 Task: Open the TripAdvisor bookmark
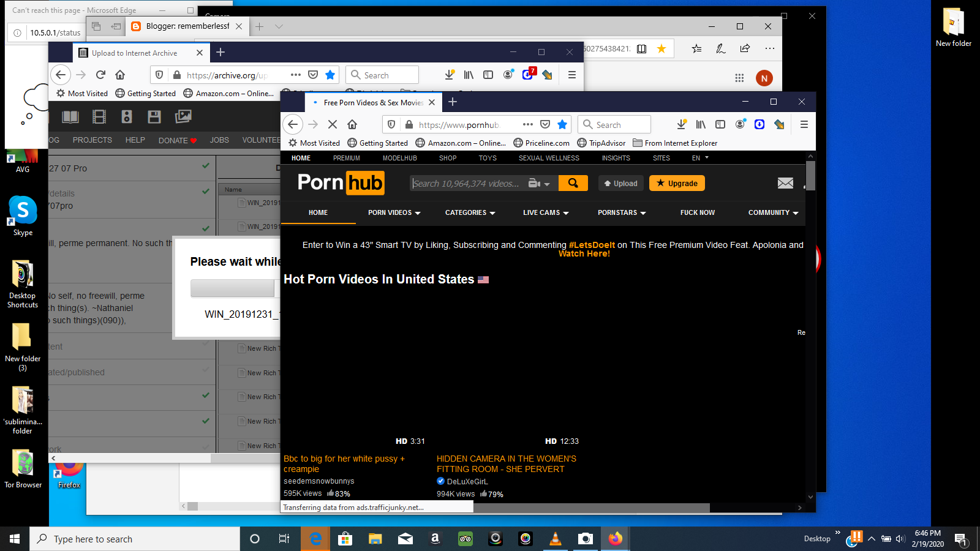601,143
